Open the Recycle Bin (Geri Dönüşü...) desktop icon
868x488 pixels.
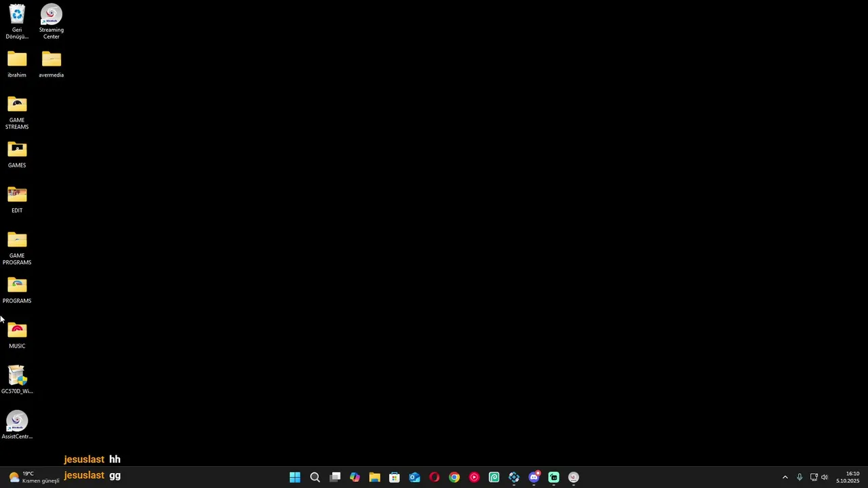[17, 22]
